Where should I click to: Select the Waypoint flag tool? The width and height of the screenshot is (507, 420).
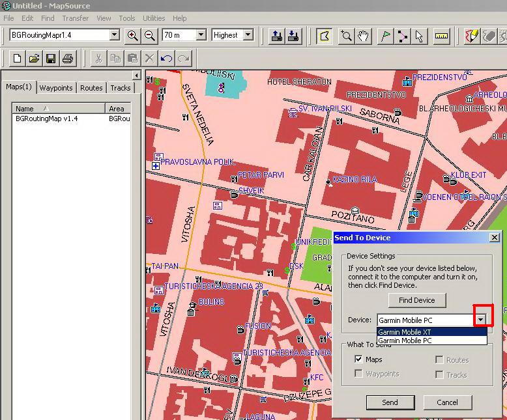385,36
